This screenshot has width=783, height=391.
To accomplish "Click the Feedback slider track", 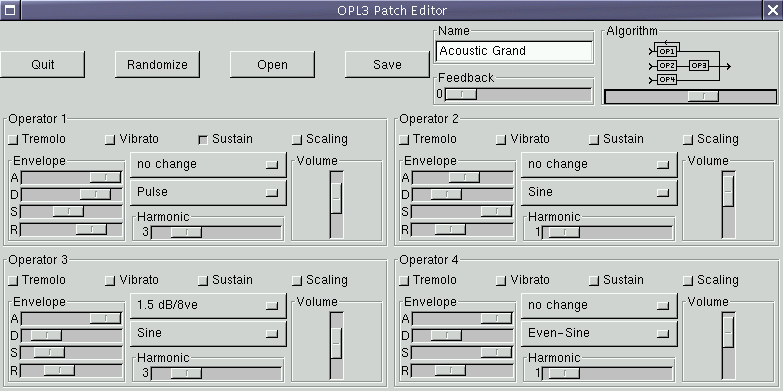I will tap(518, 94).
